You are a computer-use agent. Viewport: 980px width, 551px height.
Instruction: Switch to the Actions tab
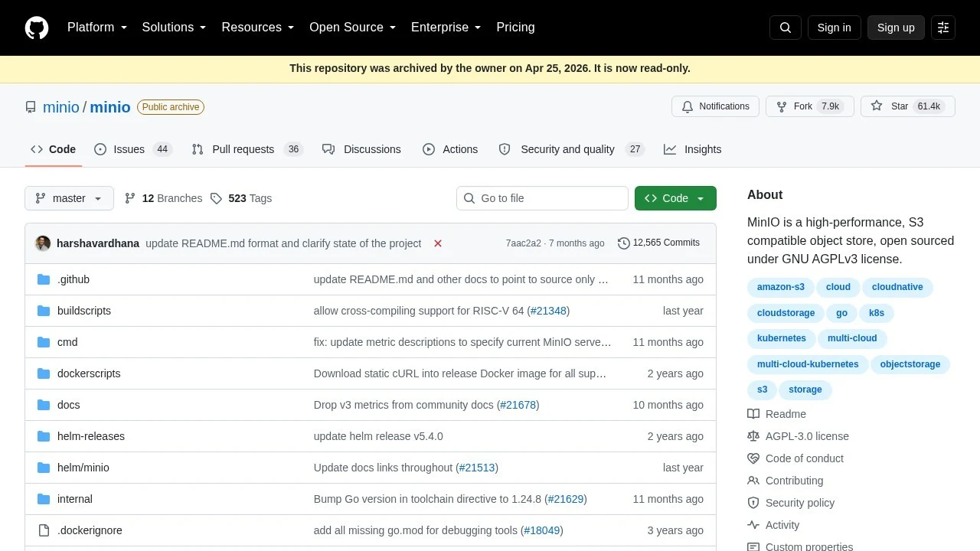(x=450, y=149)
